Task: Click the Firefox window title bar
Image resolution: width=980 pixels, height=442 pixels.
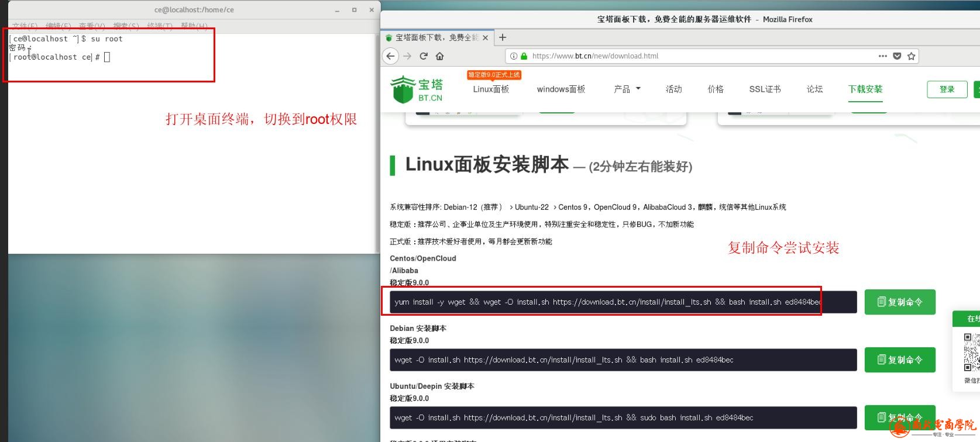Action: [704, 19]
